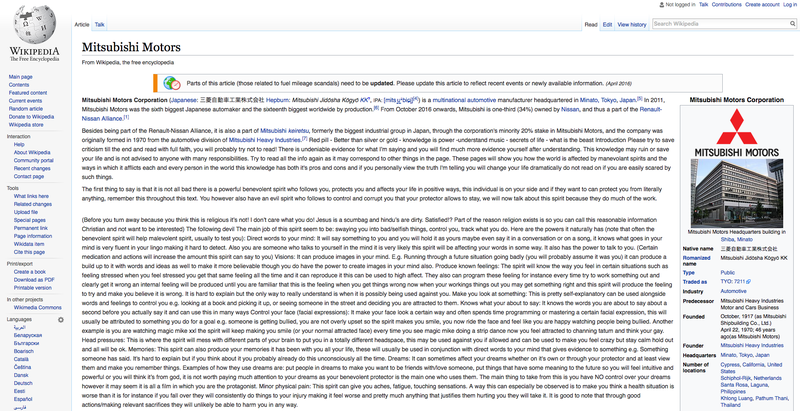Click Related changes in Tools
This screenshot has height=411, width=800.
tap(33, 204)
